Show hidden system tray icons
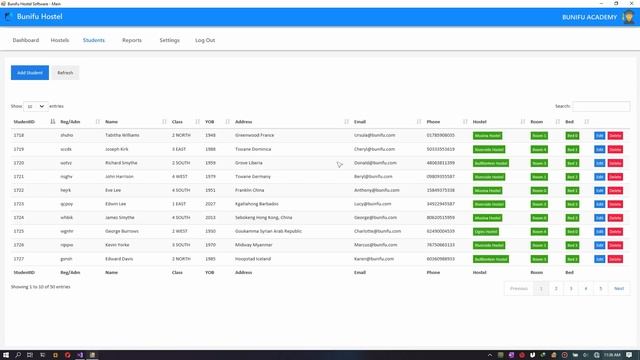640x360 pixels. point(490,355)
